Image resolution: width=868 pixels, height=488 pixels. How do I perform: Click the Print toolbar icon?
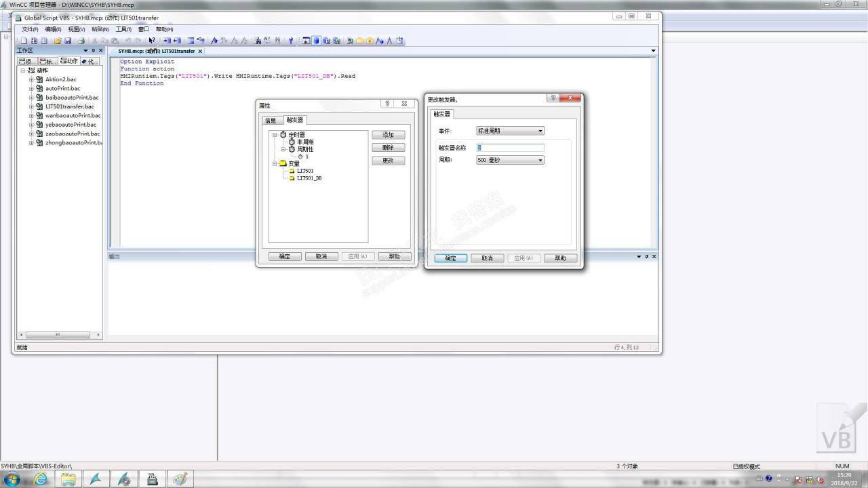[81, 41]
